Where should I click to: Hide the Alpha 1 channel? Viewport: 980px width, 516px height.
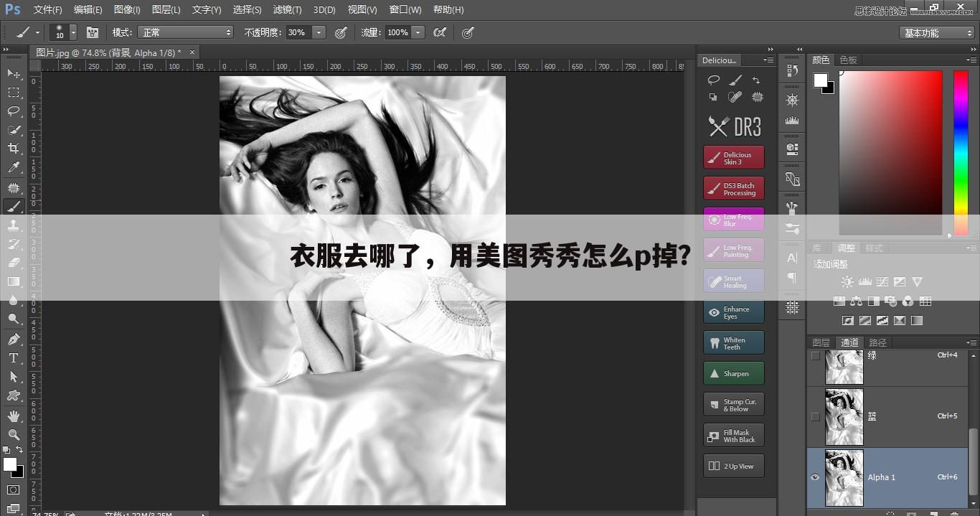(x=815, y=477)
